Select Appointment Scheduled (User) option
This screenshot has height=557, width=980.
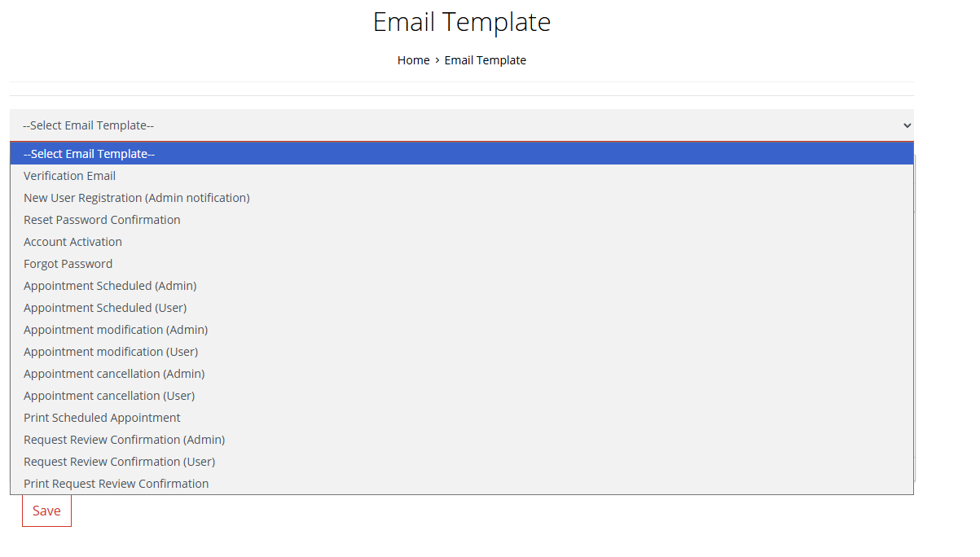(x=105, y=307)
